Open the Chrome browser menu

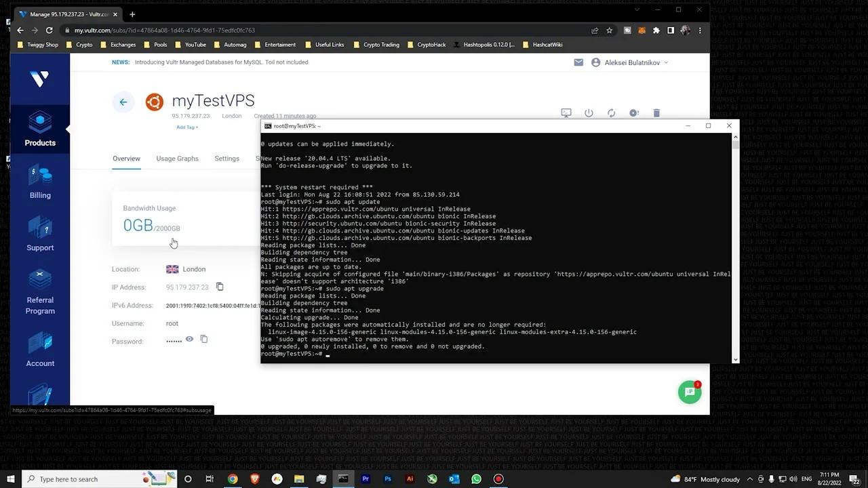(700, 30)
